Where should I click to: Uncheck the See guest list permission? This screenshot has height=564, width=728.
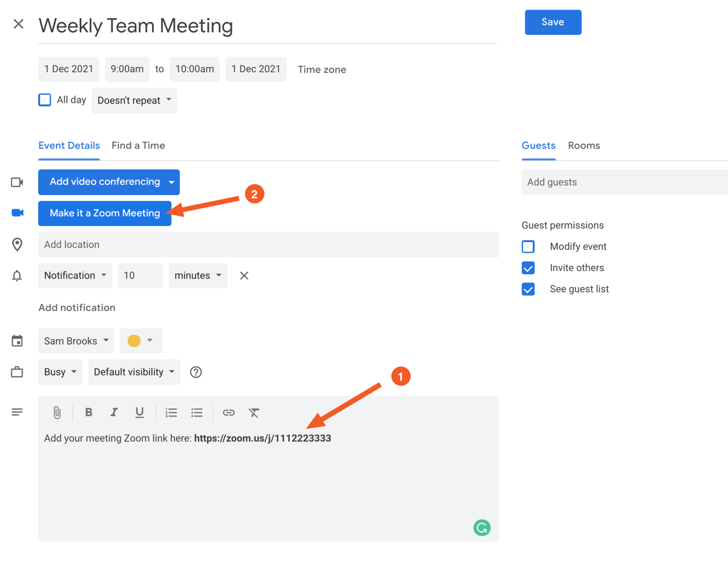[x=528, y=289]
